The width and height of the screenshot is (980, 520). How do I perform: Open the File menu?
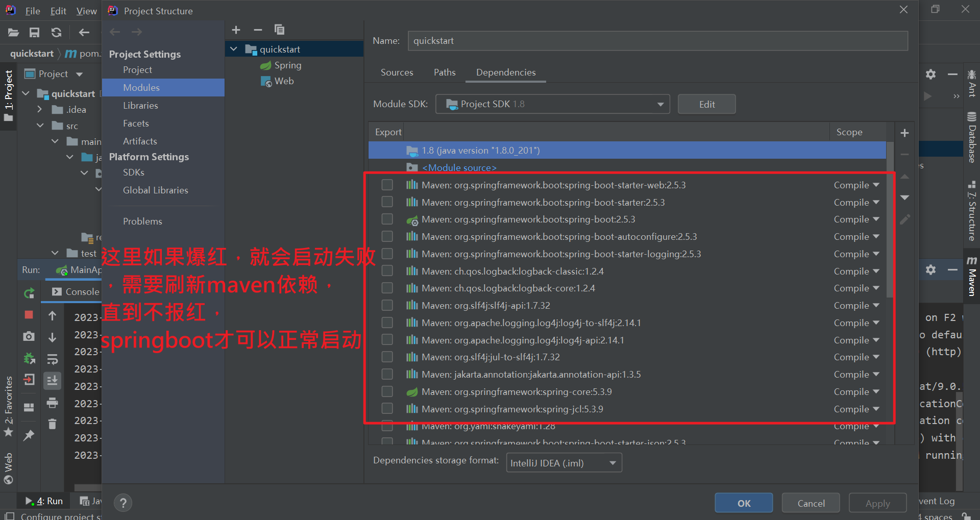coord(32,11)
